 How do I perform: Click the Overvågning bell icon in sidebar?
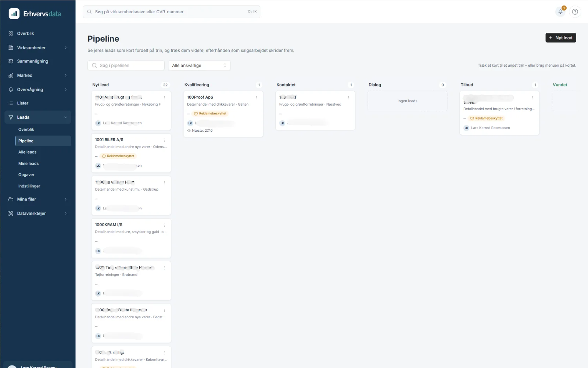point(11,89)
